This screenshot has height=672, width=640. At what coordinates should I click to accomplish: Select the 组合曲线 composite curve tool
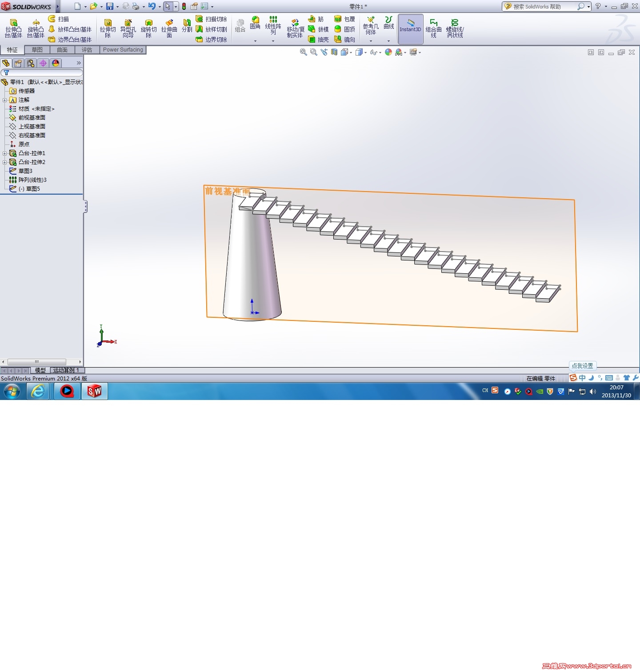pyautogui.click(x=433, y=28)
